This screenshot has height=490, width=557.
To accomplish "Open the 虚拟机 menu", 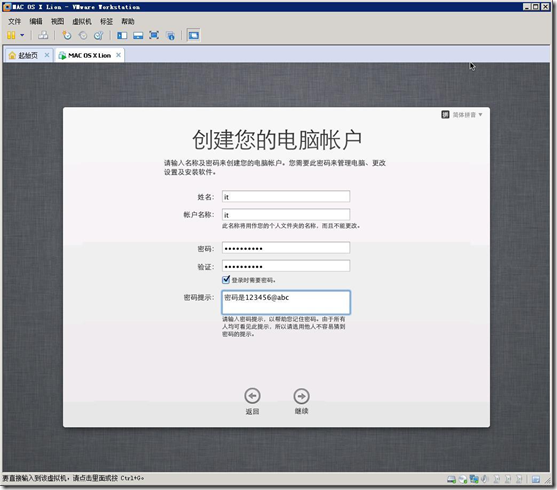I will 82,21.
